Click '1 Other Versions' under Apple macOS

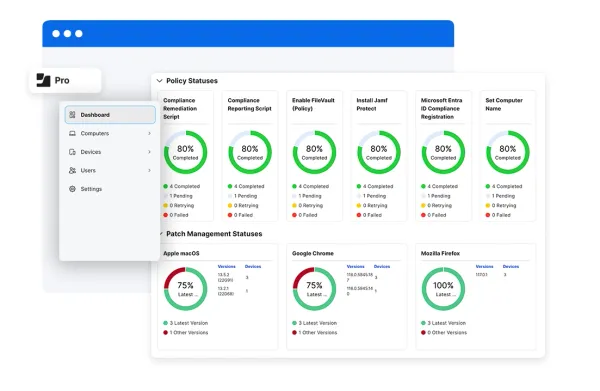pyautogui.click(x=189, y=332)
